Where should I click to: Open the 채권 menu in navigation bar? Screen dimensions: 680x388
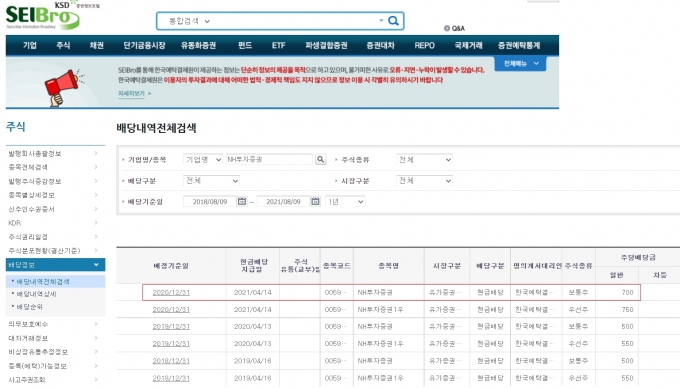click(96, 45)
